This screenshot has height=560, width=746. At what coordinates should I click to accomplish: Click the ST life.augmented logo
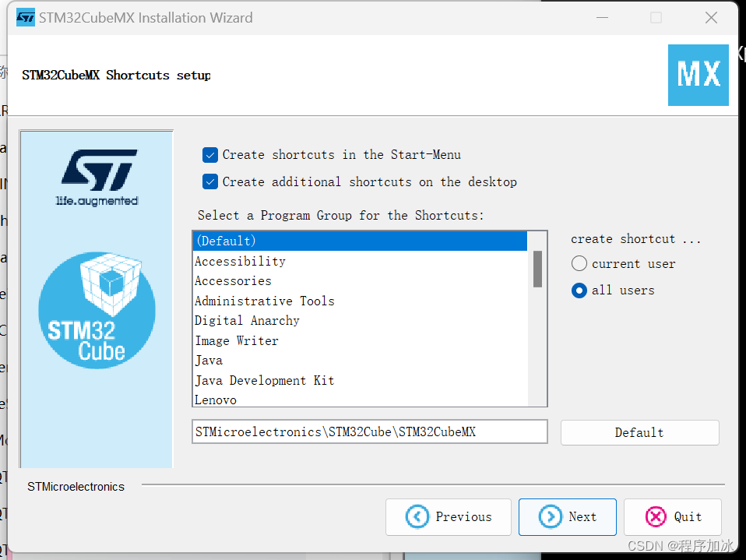(97, 178)
